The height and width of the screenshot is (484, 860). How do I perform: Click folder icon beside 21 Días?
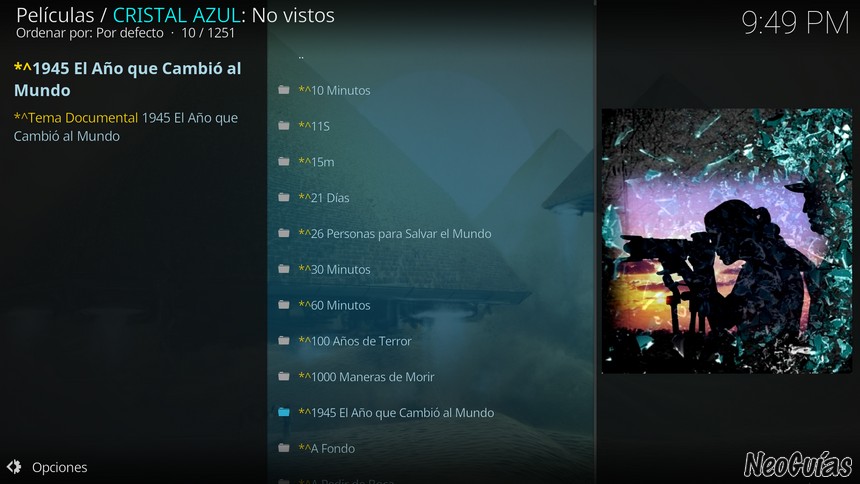(284, 197)
